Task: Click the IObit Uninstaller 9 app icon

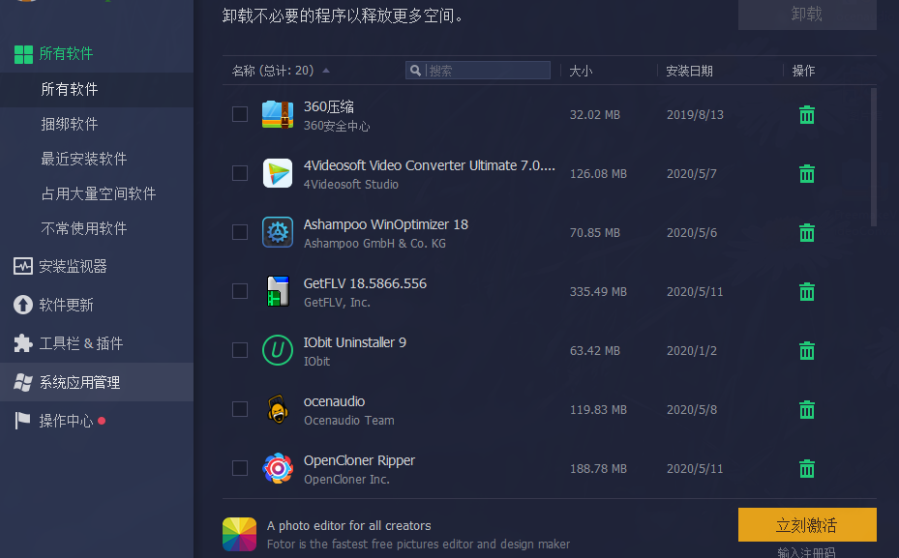Action: 277,350
